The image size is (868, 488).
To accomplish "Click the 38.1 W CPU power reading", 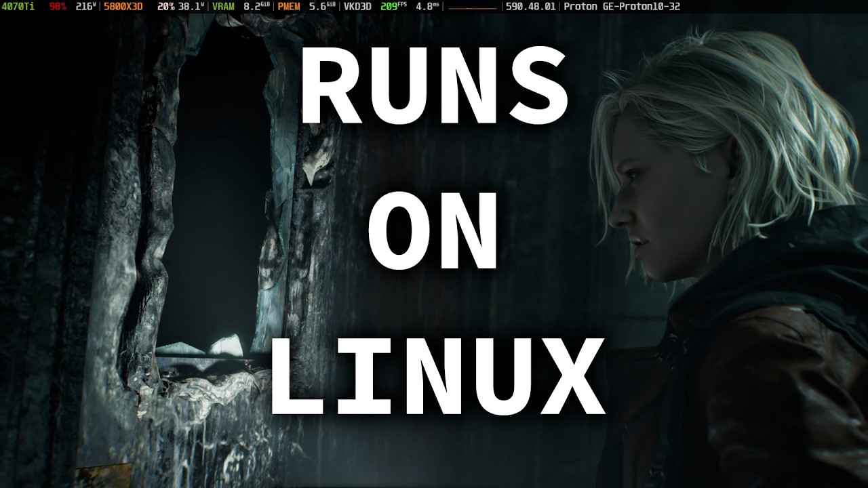I will point(191,7).
